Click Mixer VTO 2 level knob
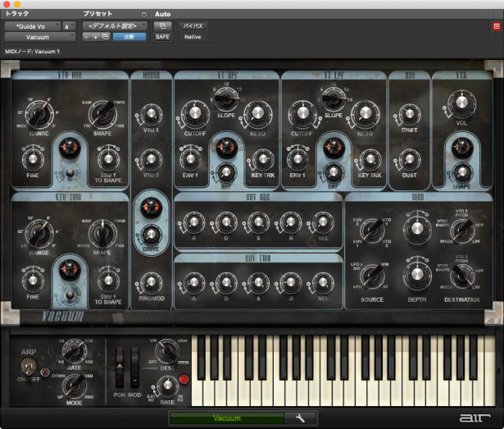504x429 pixels. point(151,159)
